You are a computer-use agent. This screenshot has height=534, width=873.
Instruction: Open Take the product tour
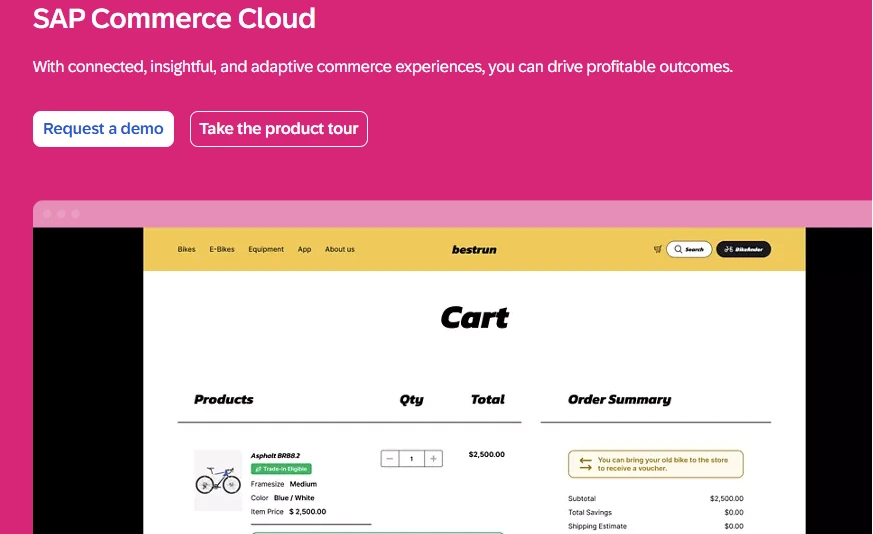[278, 129]
